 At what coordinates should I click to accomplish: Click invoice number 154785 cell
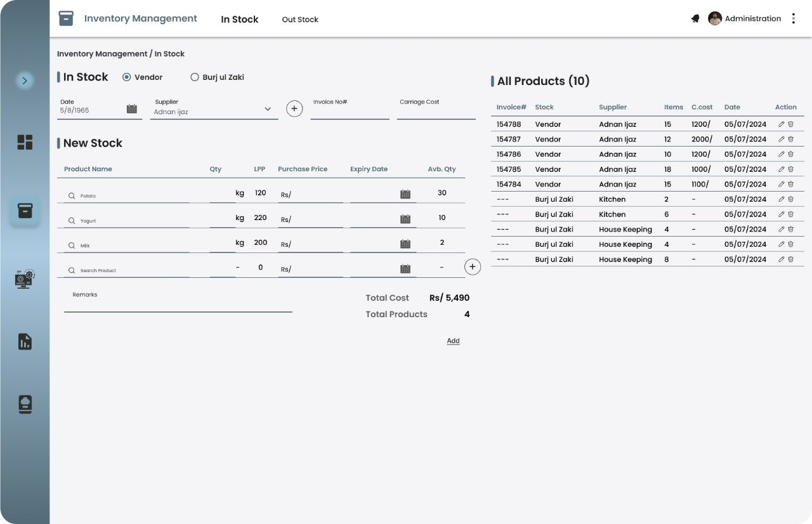tap(509, 169)
